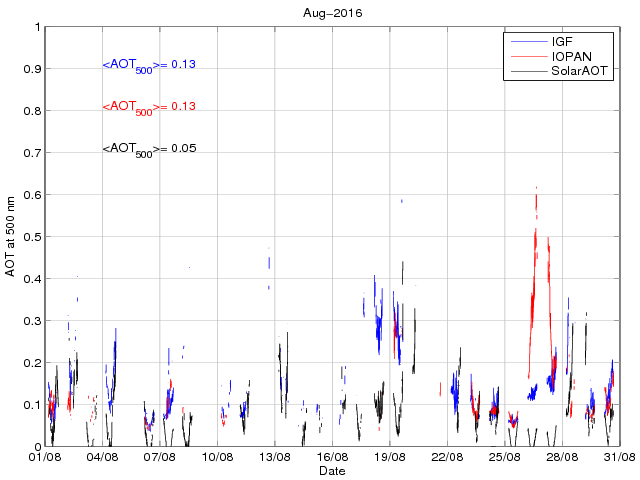Click the y-axis tick label 0.6
This screenshot has width=640, height=480.
[32, 195]
